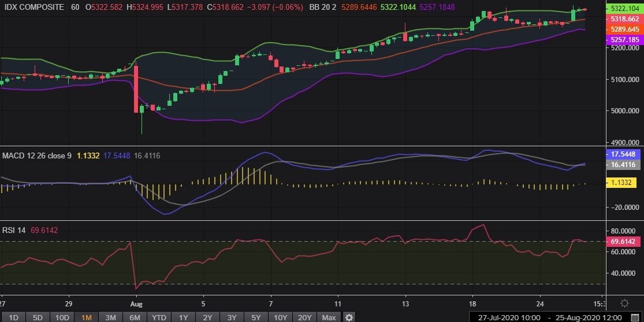Show Max time range

point(329,317)
